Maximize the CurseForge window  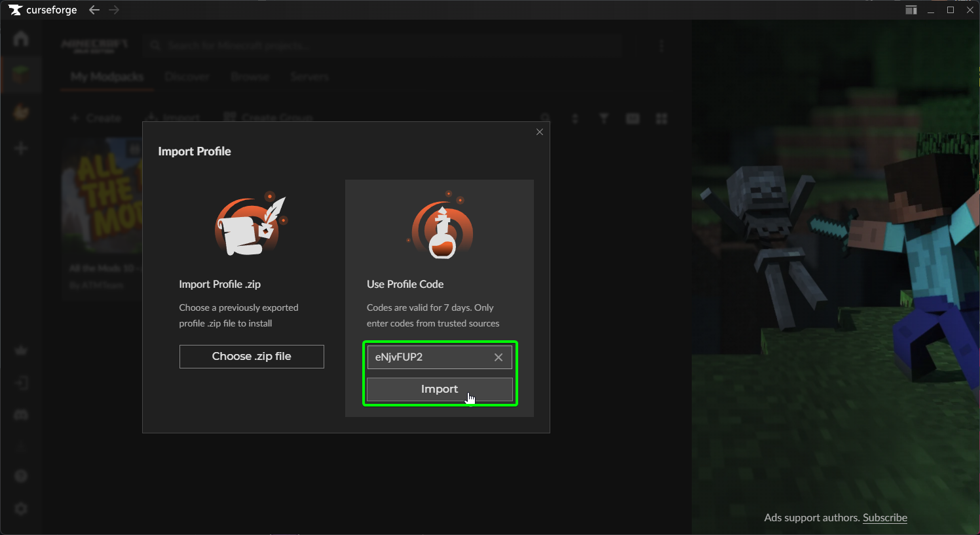[x=951, y=10]
